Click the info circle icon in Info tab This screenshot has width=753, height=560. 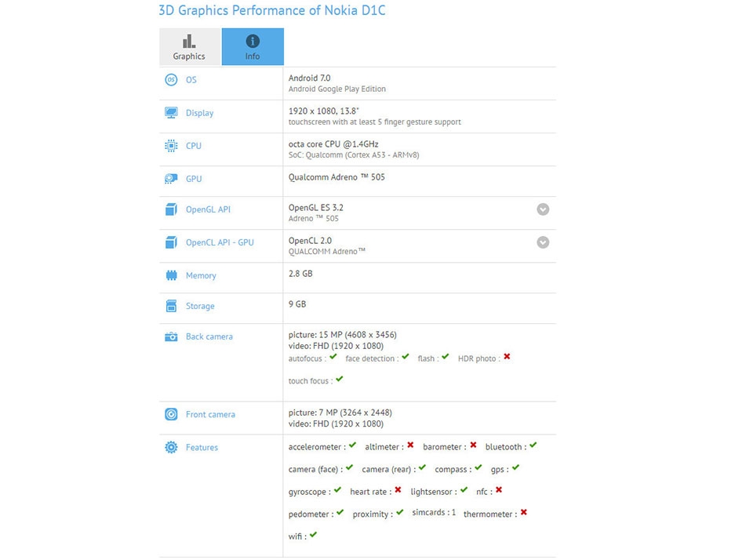253,41
